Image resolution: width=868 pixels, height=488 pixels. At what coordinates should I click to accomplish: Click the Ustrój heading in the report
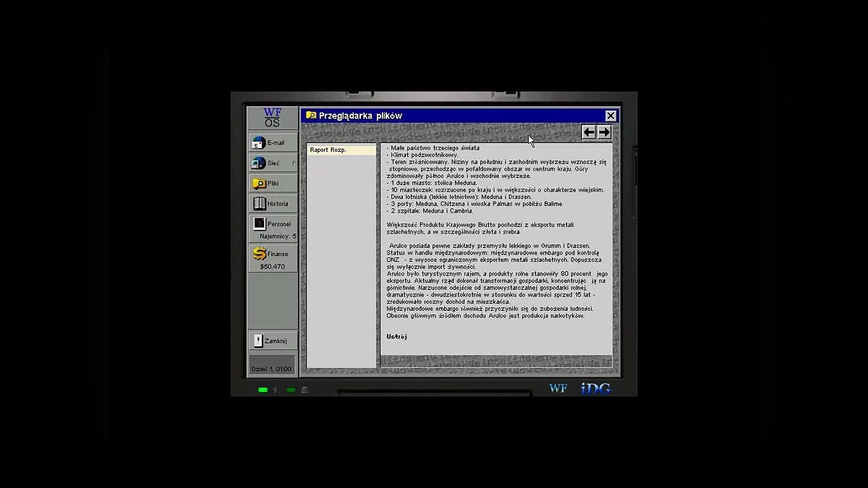(397, 336)
